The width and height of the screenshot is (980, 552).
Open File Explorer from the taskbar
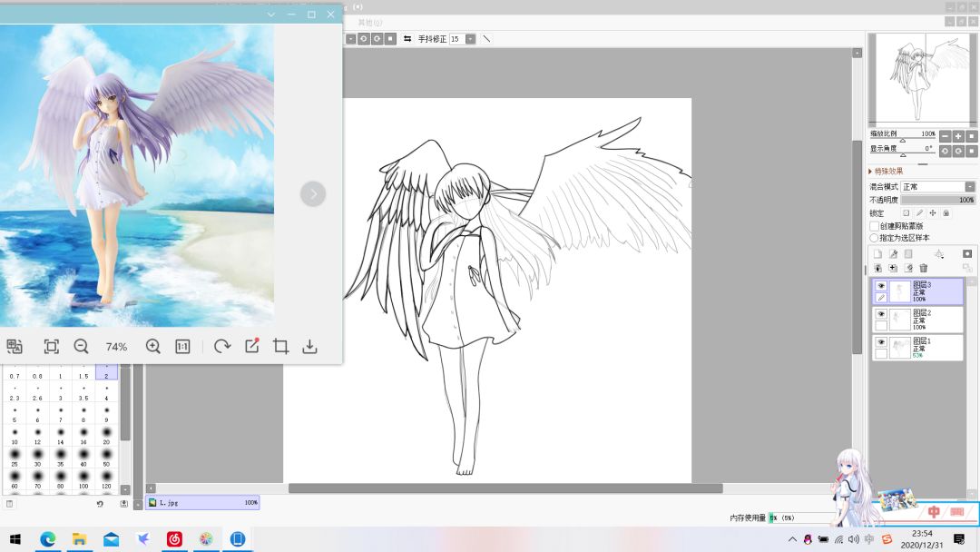point(79,539)
